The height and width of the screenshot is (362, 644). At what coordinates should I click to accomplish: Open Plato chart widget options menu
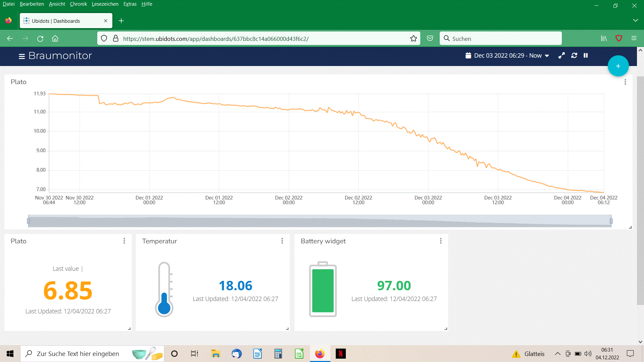[x=625, y=82]
